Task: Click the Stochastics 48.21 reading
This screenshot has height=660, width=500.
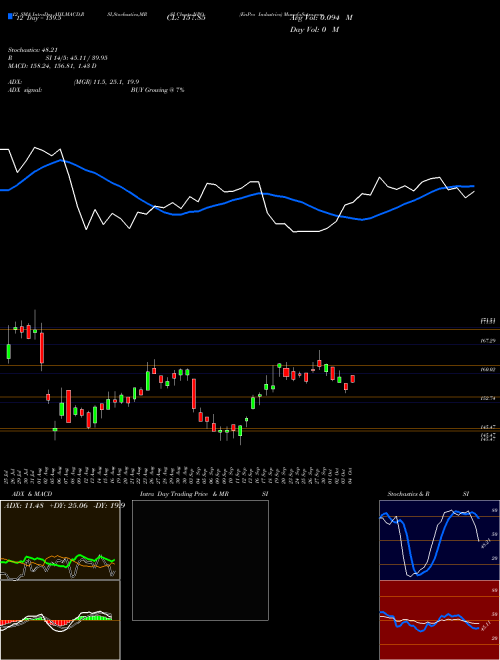Action: [33, 50]
